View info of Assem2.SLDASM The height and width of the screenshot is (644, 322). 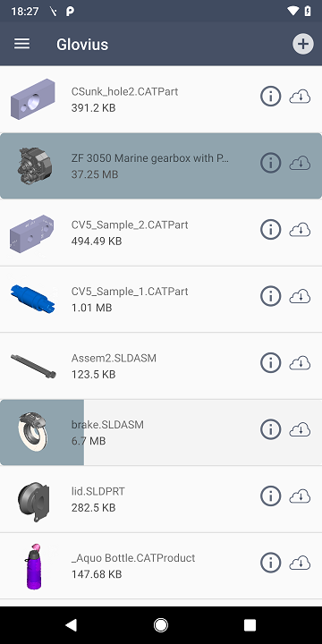271,362
